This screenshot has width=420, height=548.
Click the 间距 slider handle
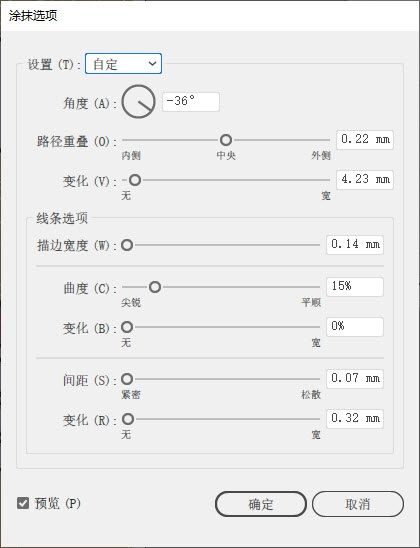point(127,379)
